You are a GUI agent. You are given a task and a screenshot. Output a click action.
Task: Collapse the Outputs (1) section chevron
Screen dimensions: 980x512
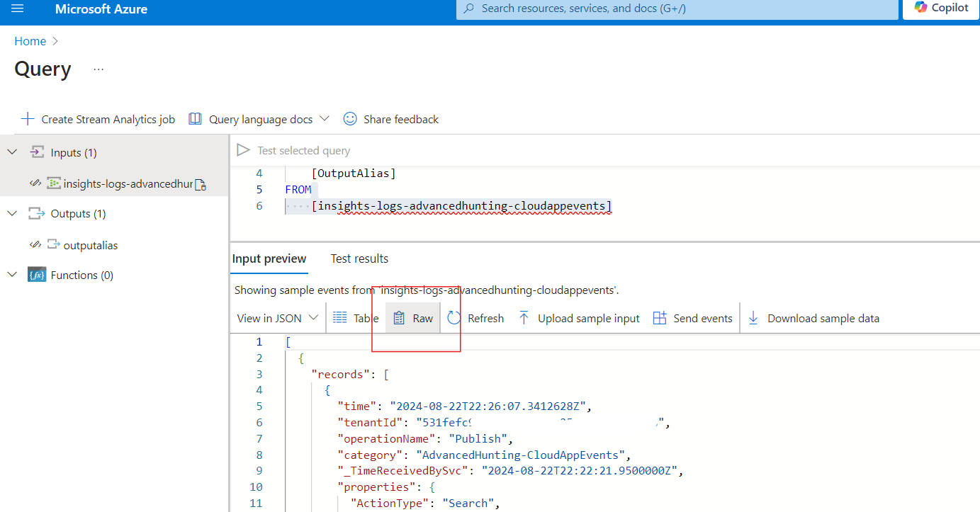[x=12, y=213]
